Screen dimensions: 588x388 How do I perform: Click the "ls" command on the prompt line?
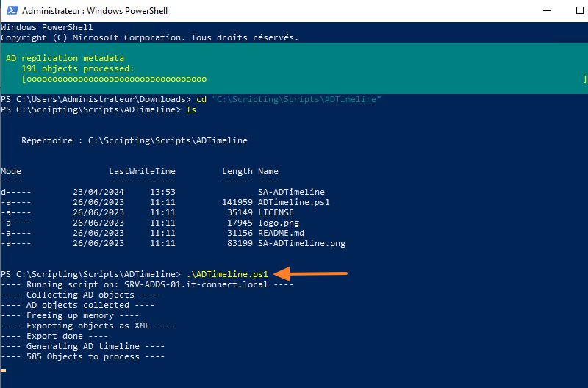(x=191, y=109)
